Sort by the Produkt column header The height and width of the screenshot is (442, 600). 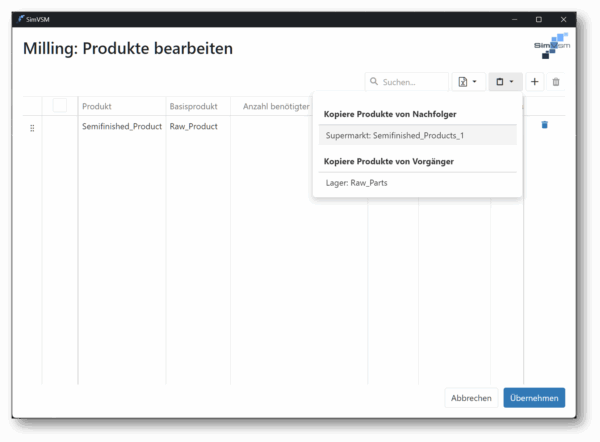tap(97, 105)
